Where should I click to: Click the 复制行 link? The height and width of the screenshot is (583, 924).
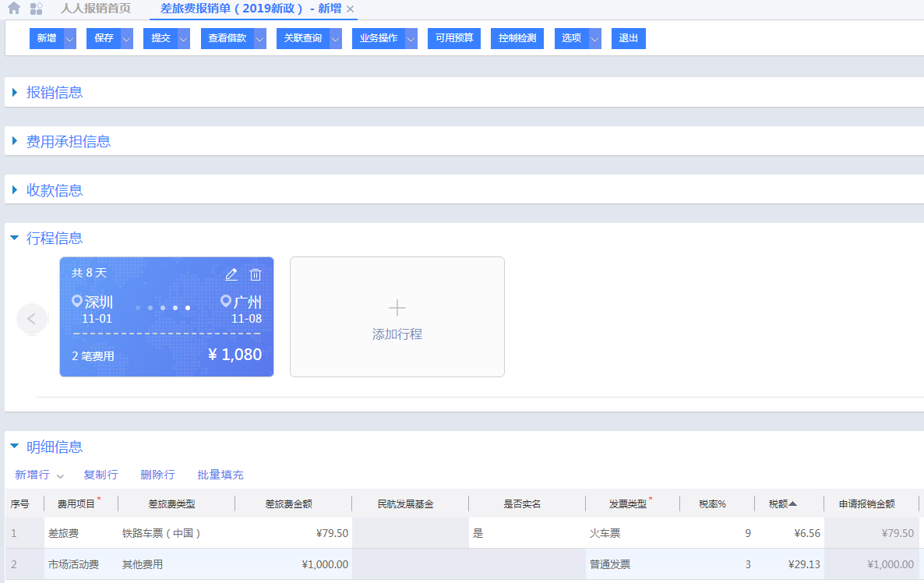[x=101, y=475]
